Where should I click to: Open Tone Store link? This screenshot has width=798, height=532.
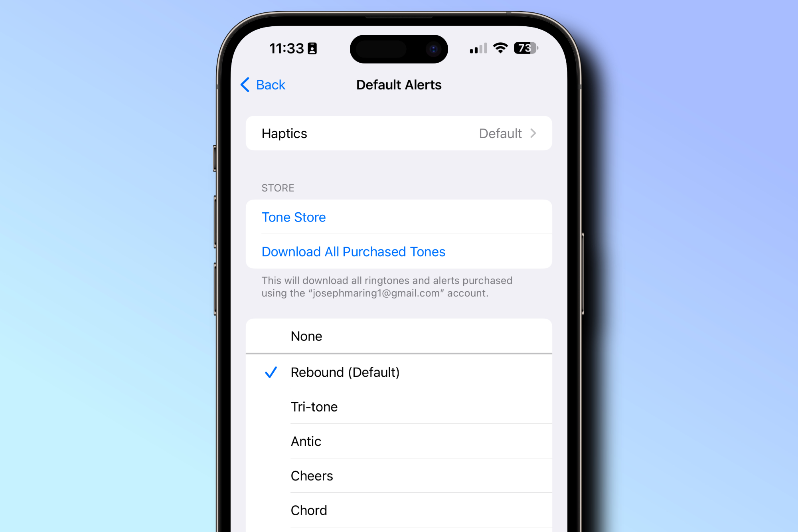tap(294, 217)
